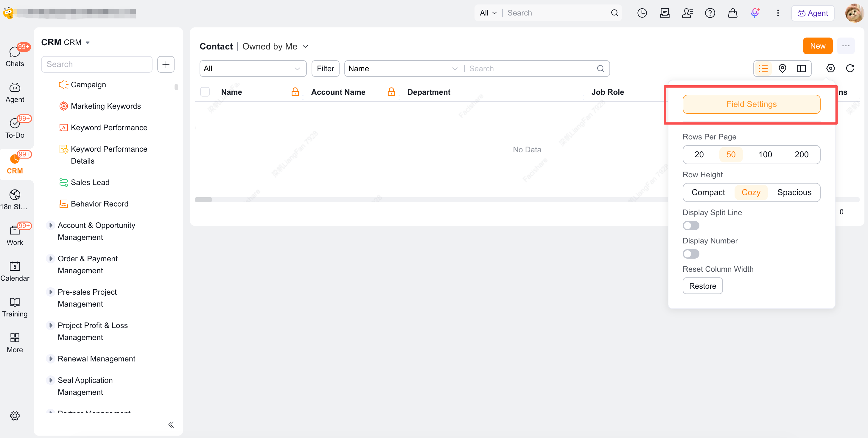Screen dimensions: 868x438
Task: Open the top bar vertical three-dot menu
Action: coord(778,13)
